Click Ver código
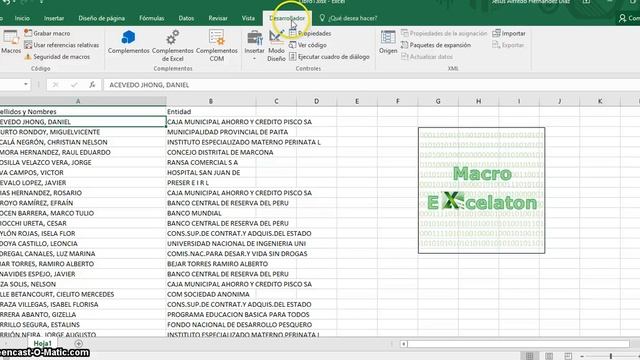The image size is (640, 360). (308, 45)
